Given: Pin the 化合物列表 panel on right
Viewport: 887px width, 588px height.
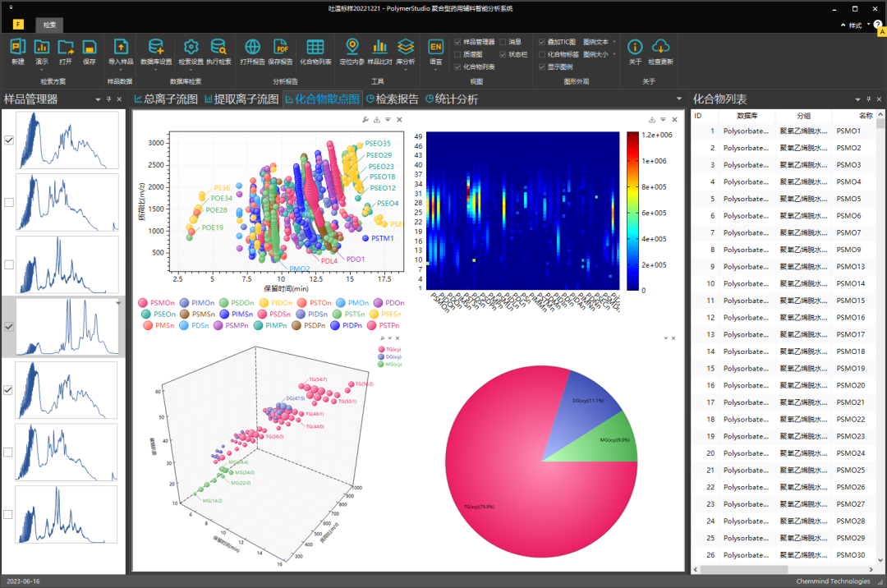Looking at the screenshot, I should (x=868, y=99).
